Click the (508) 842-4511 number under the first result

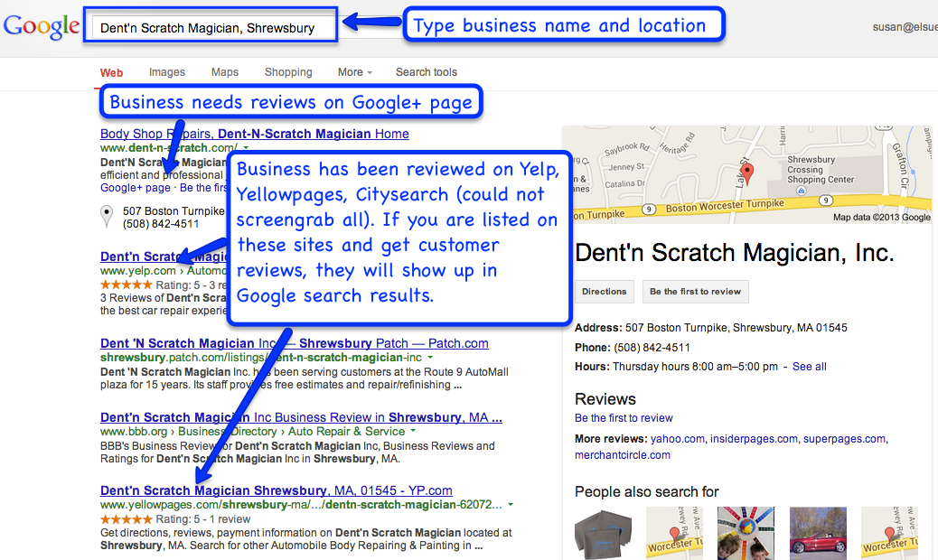(x=160, y=224)
